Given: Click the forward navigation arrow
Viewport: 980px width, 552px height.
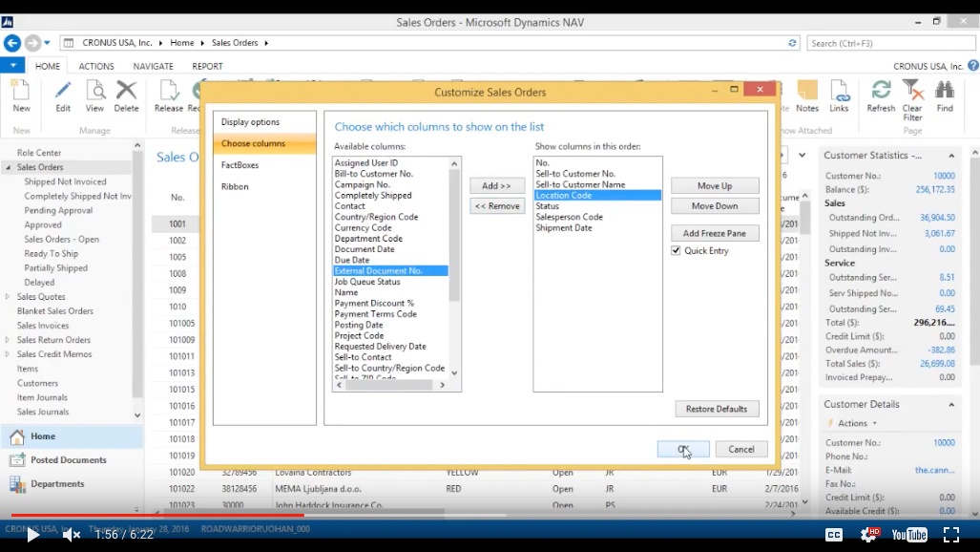Looking at the screenshot, I should [x=32, y=43].
